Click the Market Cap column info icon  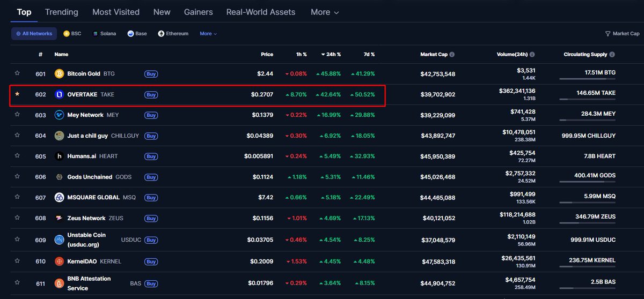point(452,55)
